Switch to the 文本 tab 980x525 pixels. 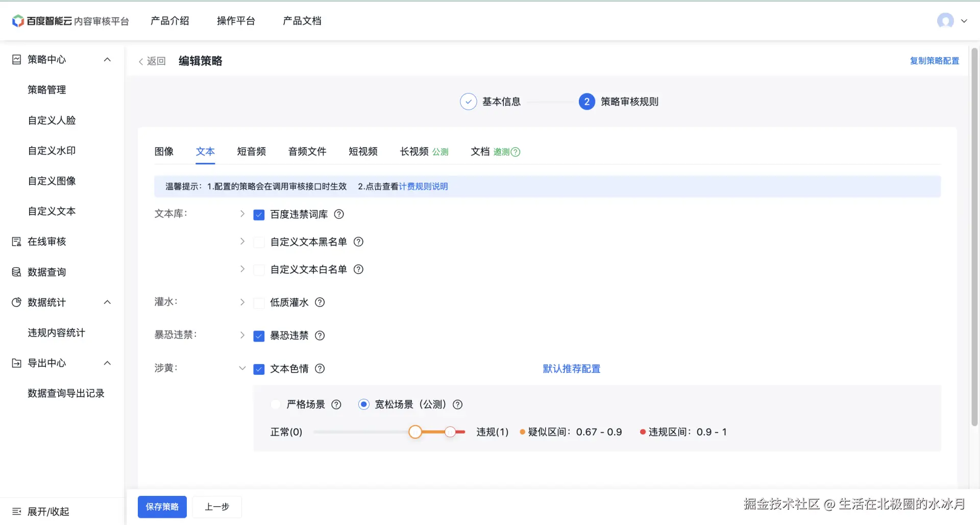(205, 152)
